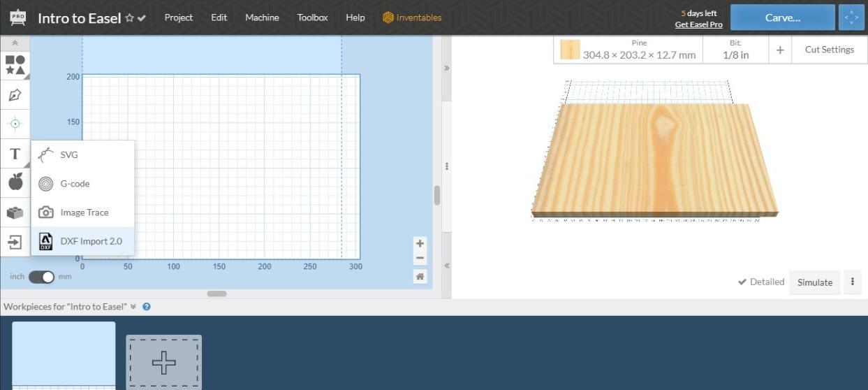
Task: Click the Easel PRO logo icon
Action: [x=18, y=17]
